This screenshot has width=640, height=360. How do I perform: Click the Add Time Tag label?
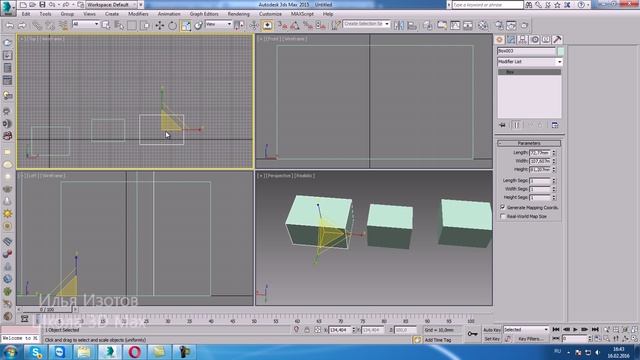pos(438,340)
